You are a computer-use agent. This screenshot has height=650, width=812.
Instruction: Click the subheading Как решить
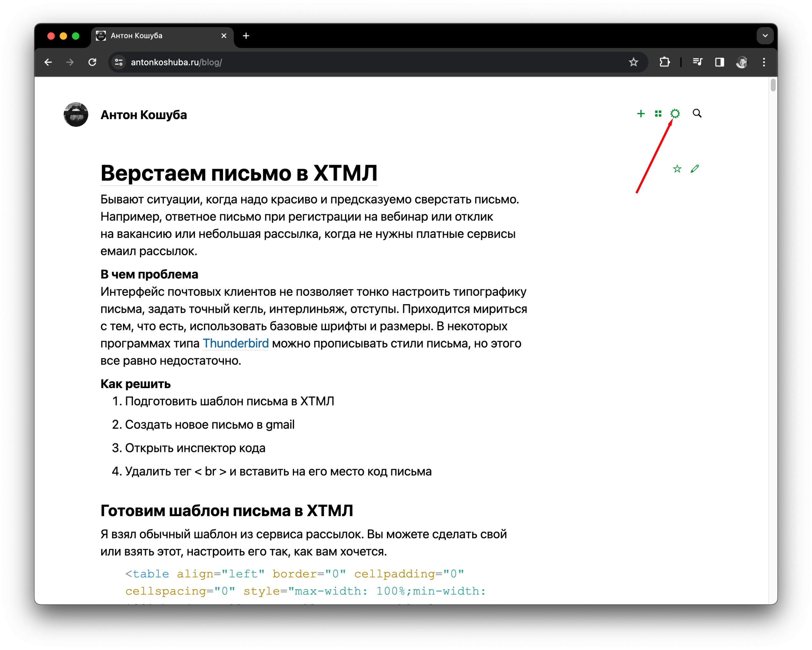pos(135,384)
